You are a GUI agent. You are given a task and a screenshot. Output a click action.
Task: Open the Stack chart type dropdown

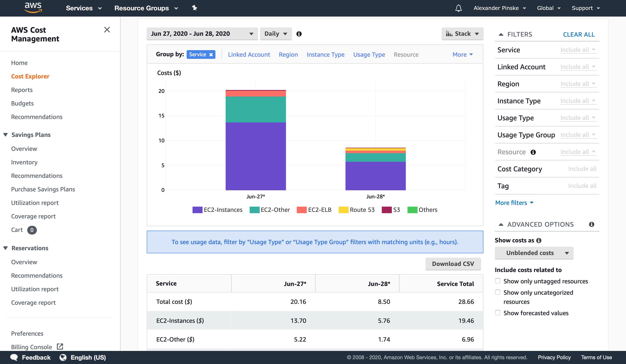(462, 34)
